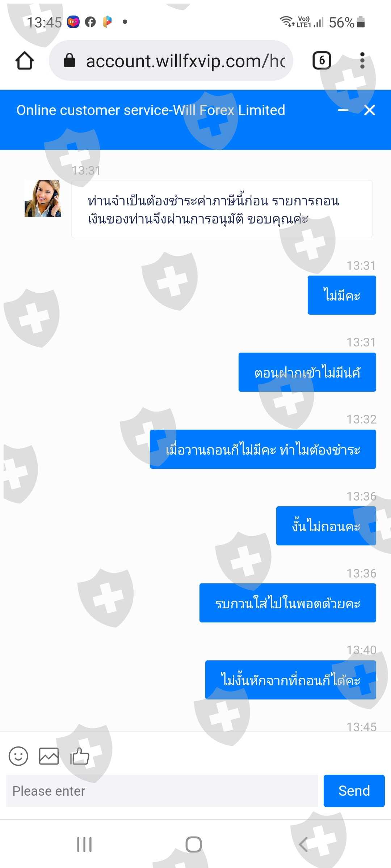Open the tab switcher showing 6 tabs

(x=322, y=60)
